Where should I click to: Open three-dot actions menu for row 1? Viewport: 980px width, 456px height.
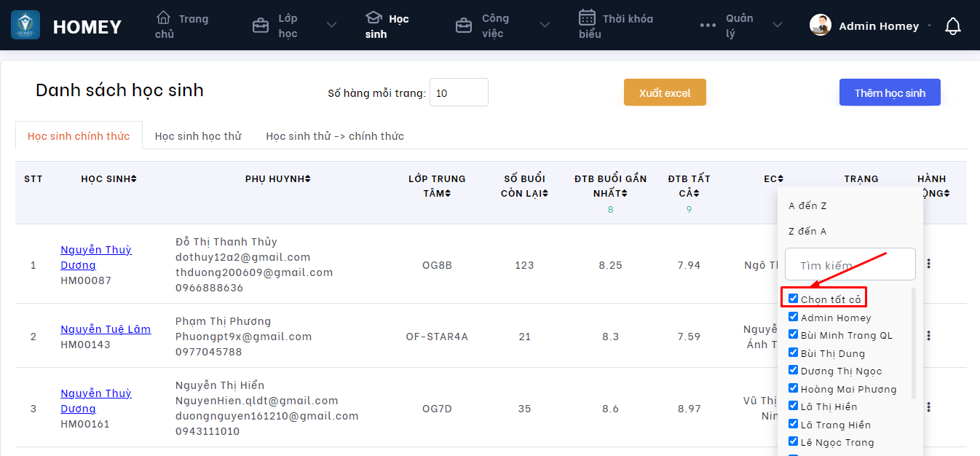click(928, 264)
